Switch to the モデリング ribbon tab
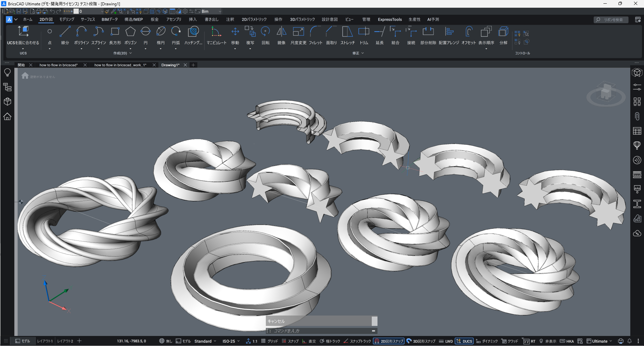644x346 pixels. pyautogui.click(x=67, y=19)
